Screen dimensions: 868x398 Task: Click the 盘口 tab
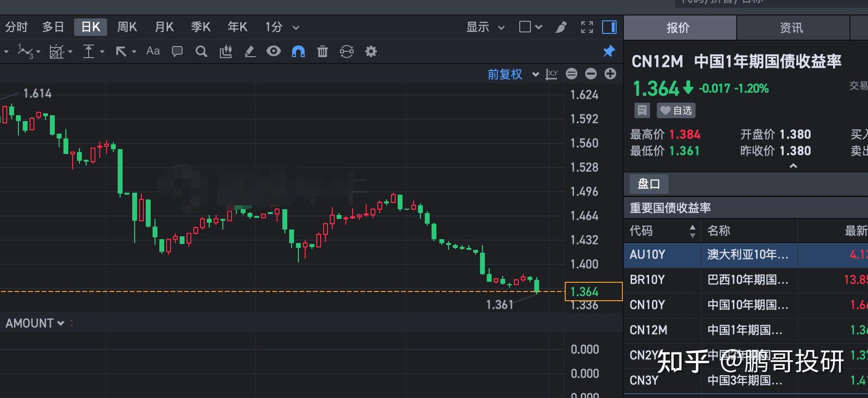point(649,184)
